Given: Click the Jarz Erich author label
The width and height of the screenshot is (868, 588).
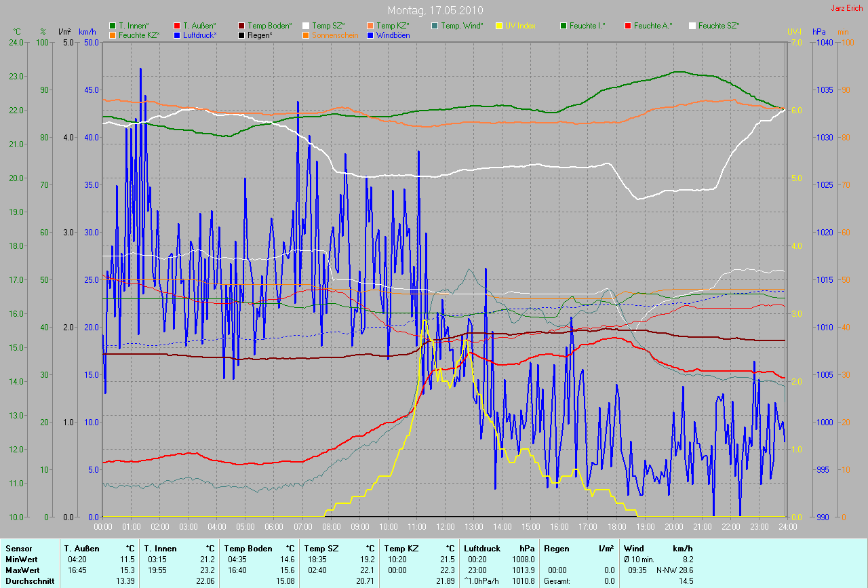Looking at the screenshot, I should point(848,8).
